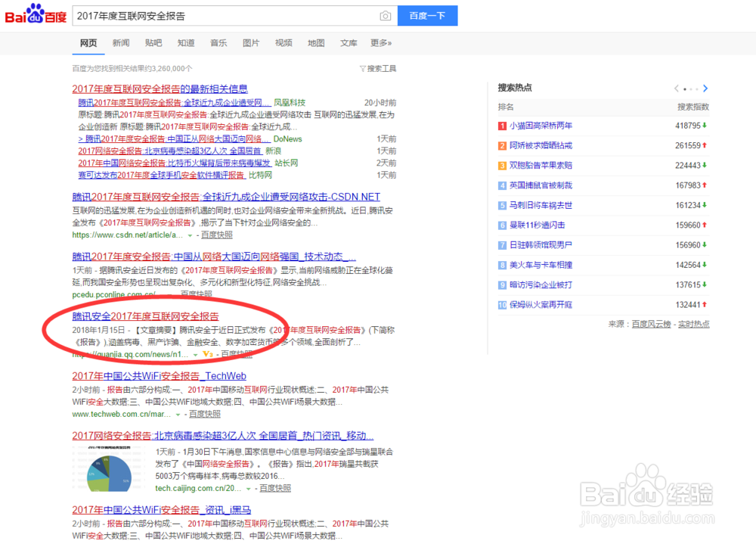Open 2017年中国公共WiFi安全报告_TechWeb result
This screenshot has width=756, height=544.
[159, 376]
